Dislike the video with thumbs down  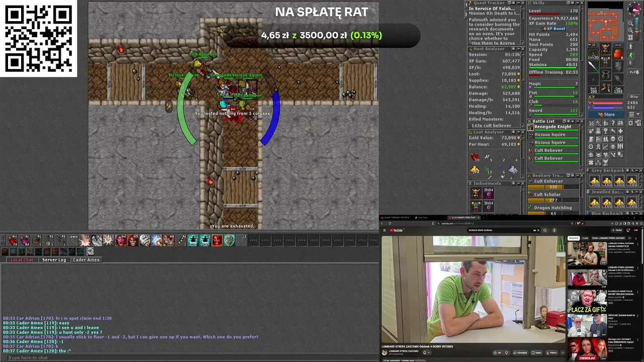pyautogui.click(x=507, y=352)
